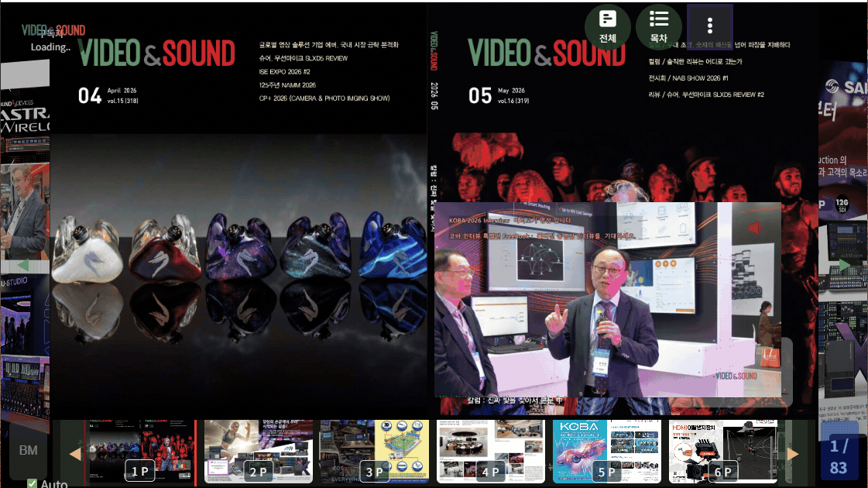Click the '칼럼 / 솔직한 리뷰는 어디로 갔는가' line

click(x=695, y=61)
